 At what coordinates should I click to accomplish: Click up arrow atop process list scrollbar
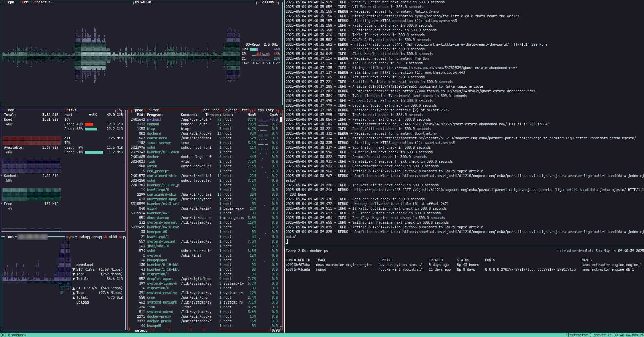pos(281,115)
